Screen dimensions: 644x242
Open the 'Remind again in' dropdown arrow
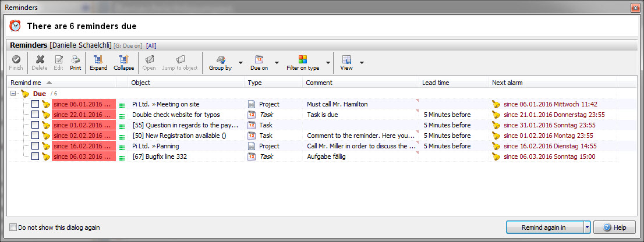[587, 227]
